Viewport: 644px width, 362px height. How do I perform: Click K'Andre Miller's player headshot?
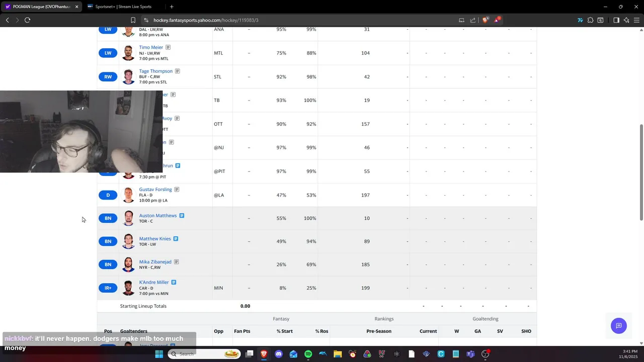[128, 288]
